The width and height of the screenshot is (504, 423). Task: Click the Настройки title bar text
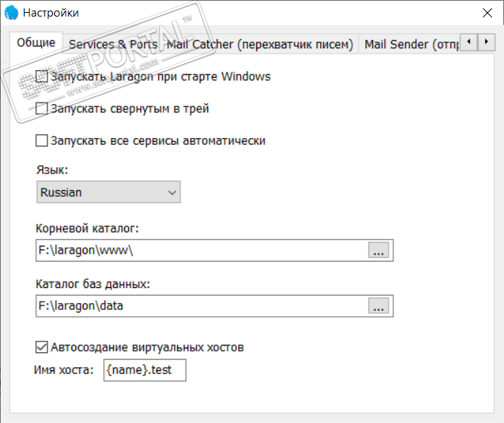click(50, 13)
